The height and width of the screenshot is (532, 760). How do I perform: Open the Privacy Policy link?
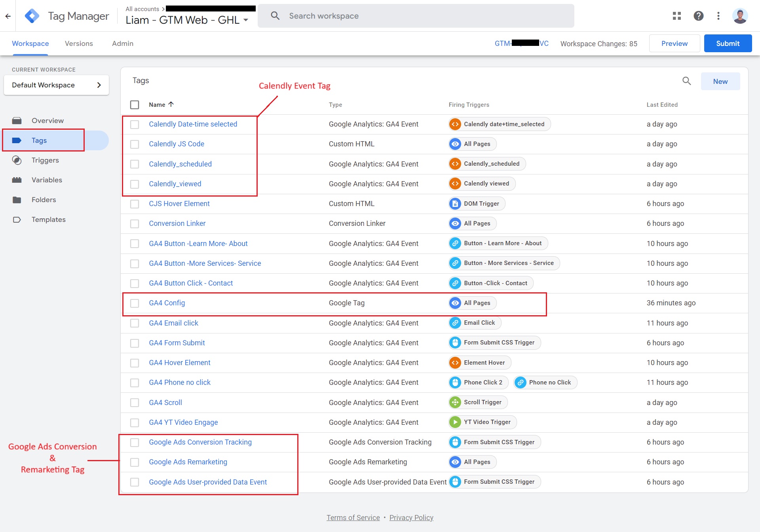[411, 518]
